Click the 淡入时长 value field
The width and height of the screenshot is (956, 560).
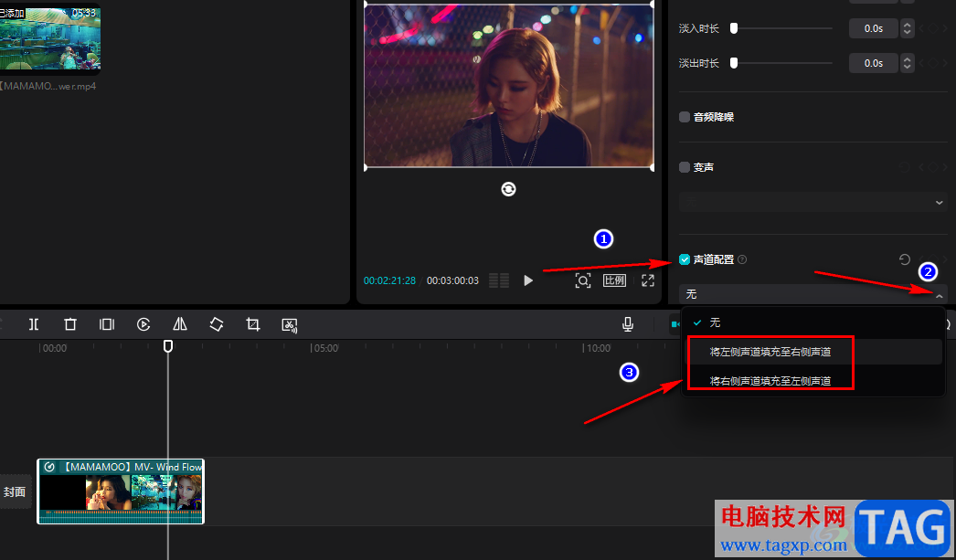pyautogui.click(x=873, y=28)
